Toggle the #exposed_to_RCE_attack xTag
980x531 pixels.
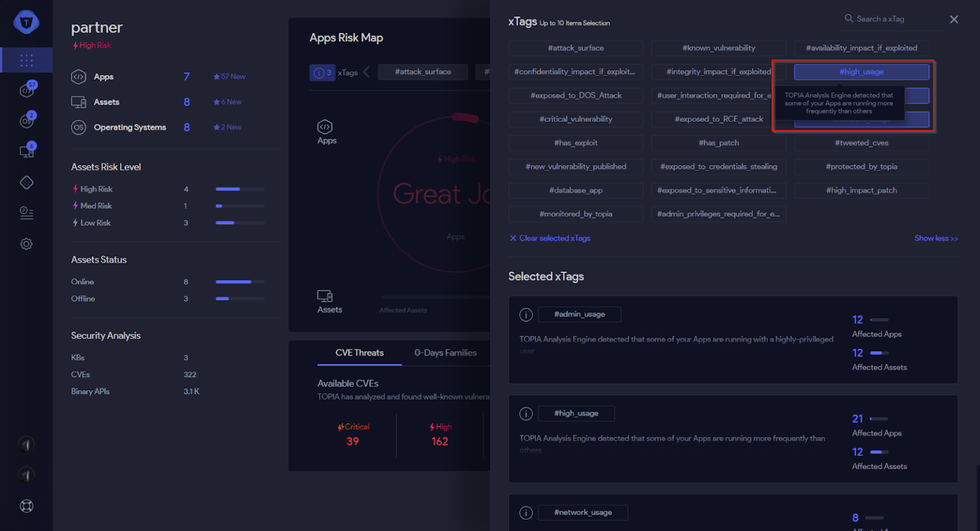point(719,119)
